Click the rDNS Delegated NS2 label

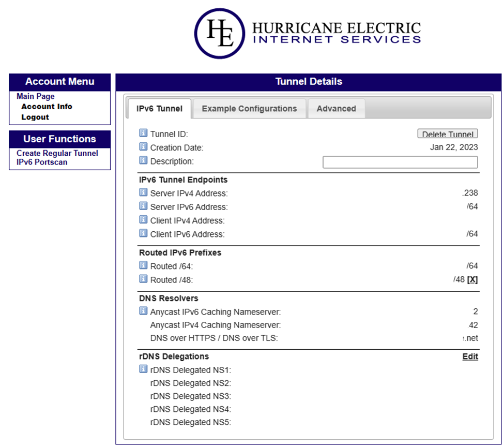click(x=191, y=383)
